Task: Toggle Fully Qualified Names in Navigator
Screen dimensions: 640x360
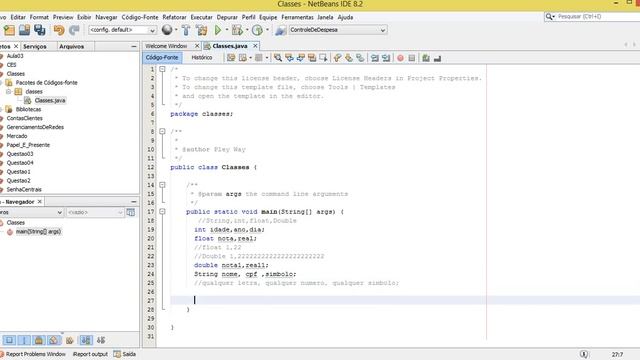Action: click(70, 340)
